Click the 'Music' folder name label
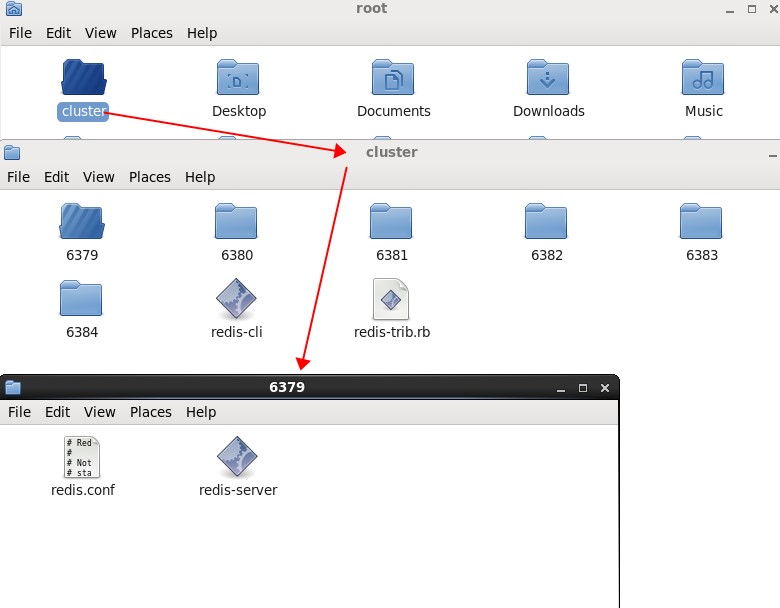Viewport: 780px width, 608px height. (703, 111)
